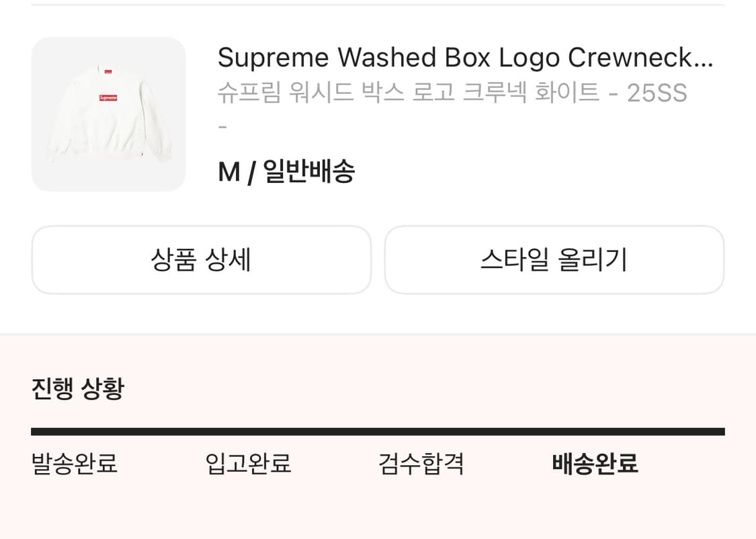The height and width of the screenshot is (539, 756).
Task: Click the Supreme crewneck product thumbnail
Action: coord(108,114)
